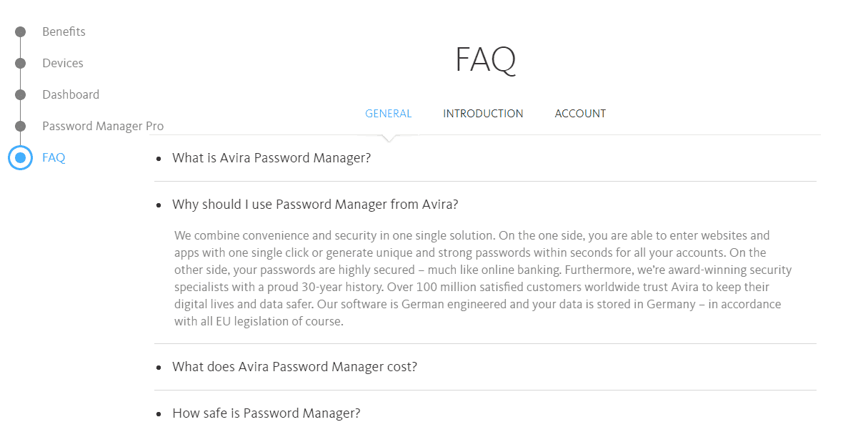This screenshot has height=437, width=868.
Task: Click the Benefits navigation dot
Action: [20, 31]
